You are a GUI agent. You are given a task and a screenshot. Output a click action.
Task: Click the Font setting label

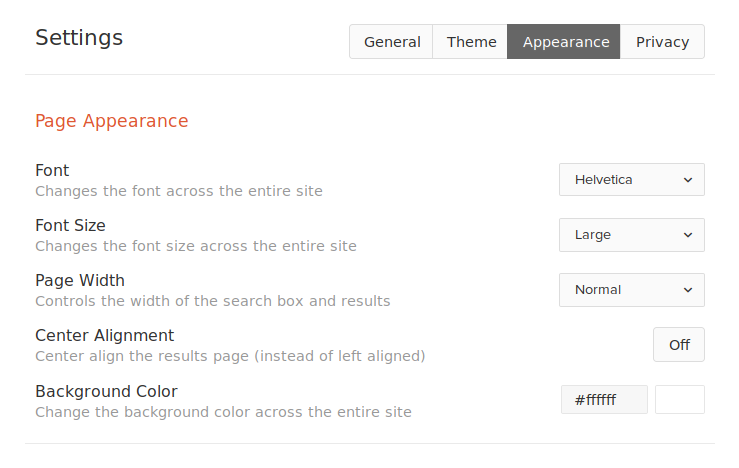52,170
